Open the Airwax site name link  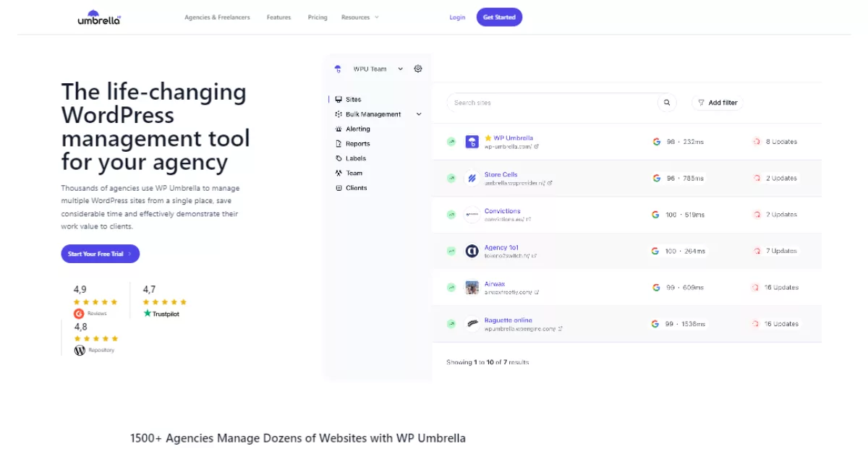click(x=495, y=283)
